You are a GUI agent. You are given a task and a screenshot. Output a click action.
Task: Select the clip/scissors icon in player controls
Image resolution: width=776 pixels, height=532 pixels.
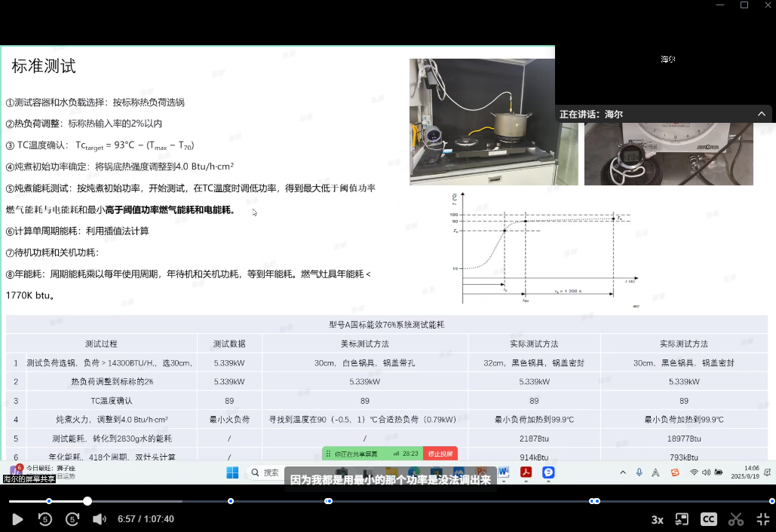[x=735, y=519]
